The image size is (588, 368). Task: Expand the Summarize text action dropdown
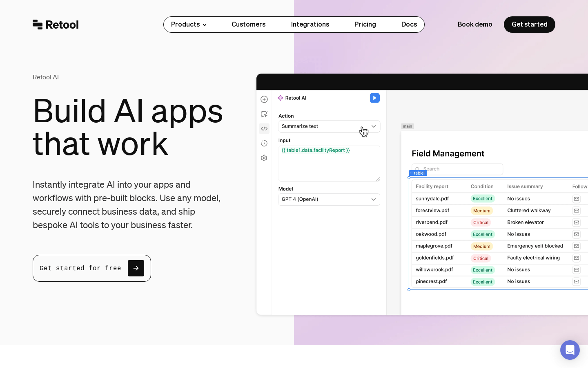pyautogui.click(x=329, y=126)
